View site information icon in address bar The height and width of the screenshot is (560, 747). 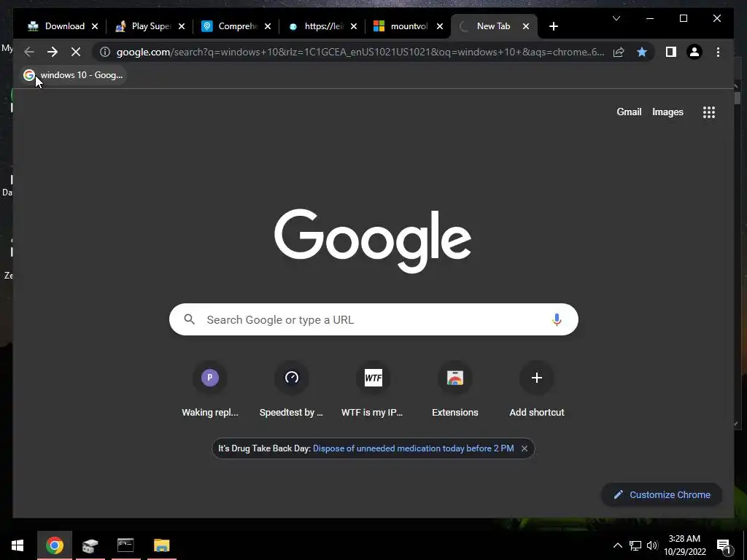[x=105, y=52]
